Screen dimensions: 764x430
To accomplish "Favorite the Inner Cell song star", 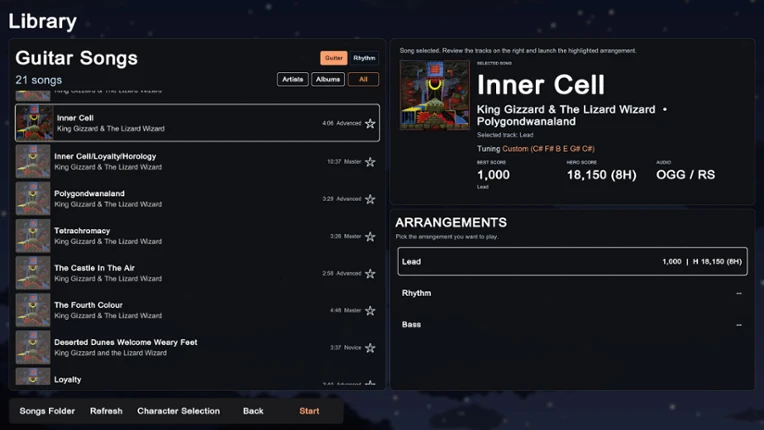I will click(x=370, y=124).
